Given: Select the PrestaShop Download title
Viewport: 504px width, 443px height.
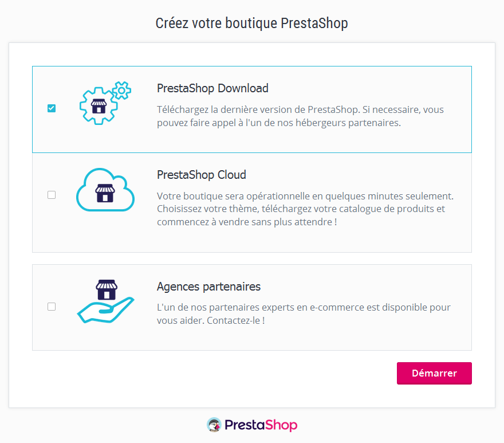Looking at the screenshot, I should (212, 88).
